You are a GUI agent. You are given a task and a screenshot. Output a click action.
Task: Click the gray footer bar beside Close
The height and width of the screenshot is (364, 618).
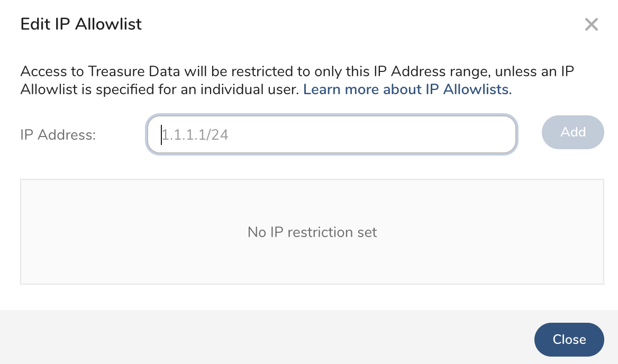(x=265, y=338)
